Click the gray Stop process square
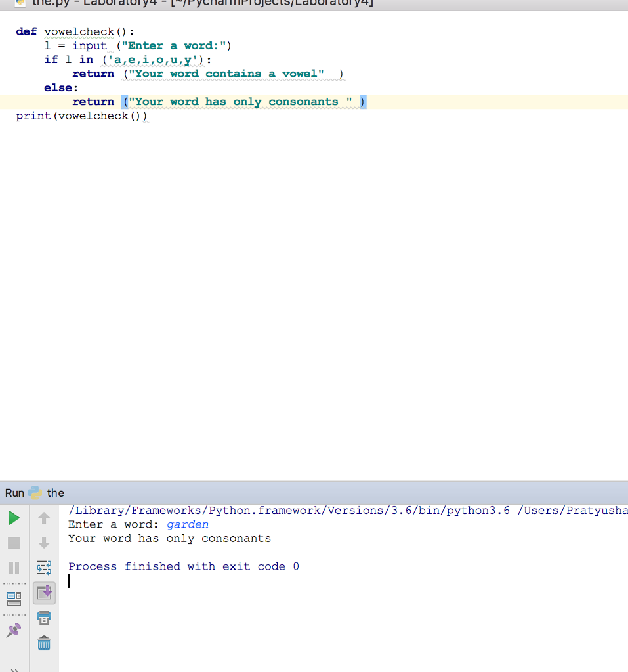The height and width of the screenshot is (672, 628). tap(14, 543)
